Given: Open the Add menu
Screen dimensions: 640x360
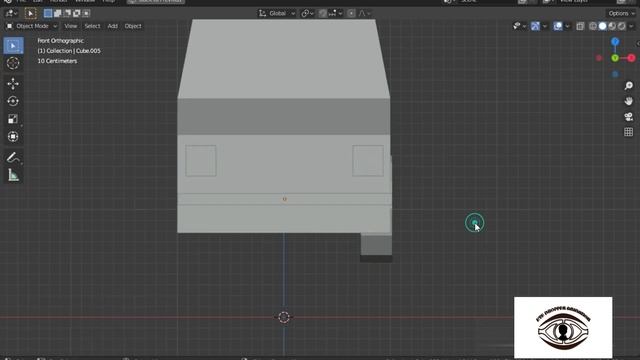Looking at the screenshot, I should 112,26.
